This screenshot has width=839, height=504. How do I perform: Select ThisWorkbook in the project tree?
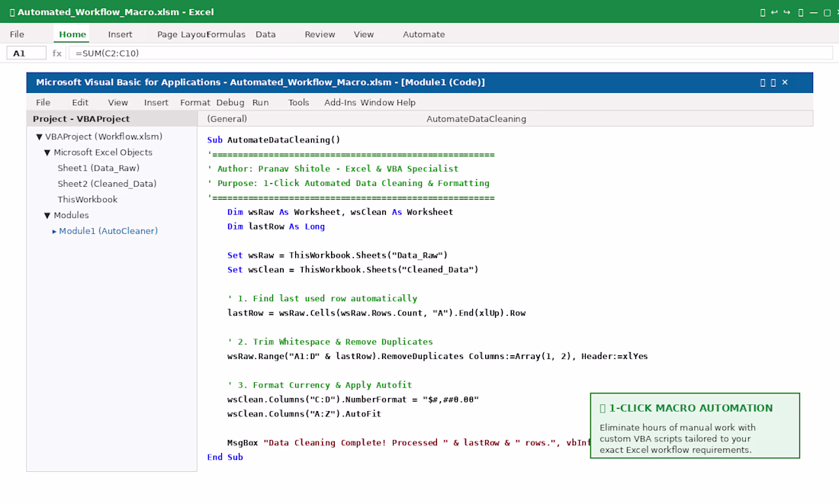pyautogui.click(x=87, y=200)
